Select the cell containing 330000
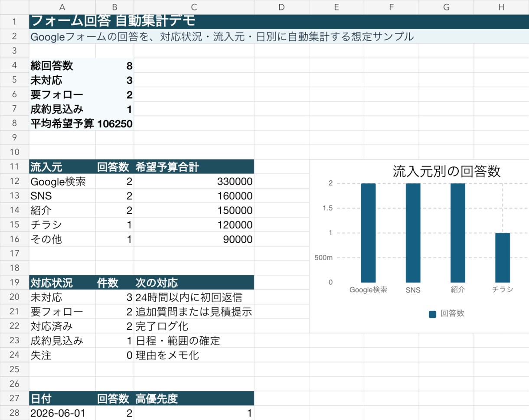Image resolution: width=529 pixels, height=420 pixels. (x=194, y=181)
